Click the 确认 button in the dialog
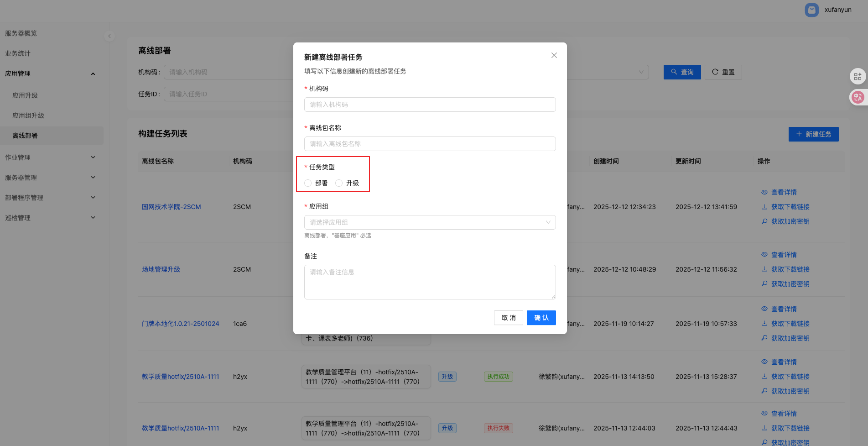The image size is (868, 446). click(541, 318)
